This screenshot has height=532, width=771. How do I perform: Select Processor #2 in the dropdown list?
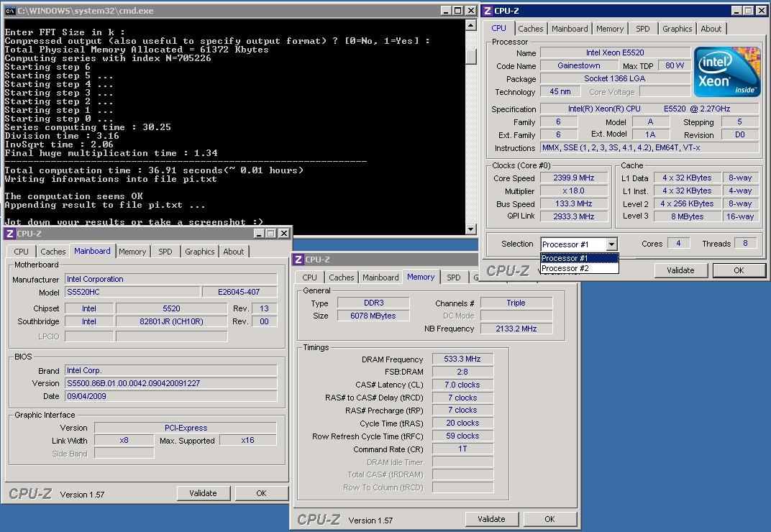click(579, 268)
